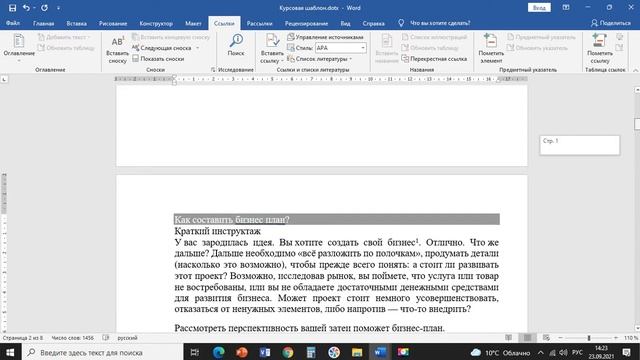
Task: Click Следующая сноска button
Action: tap(162, 48)
